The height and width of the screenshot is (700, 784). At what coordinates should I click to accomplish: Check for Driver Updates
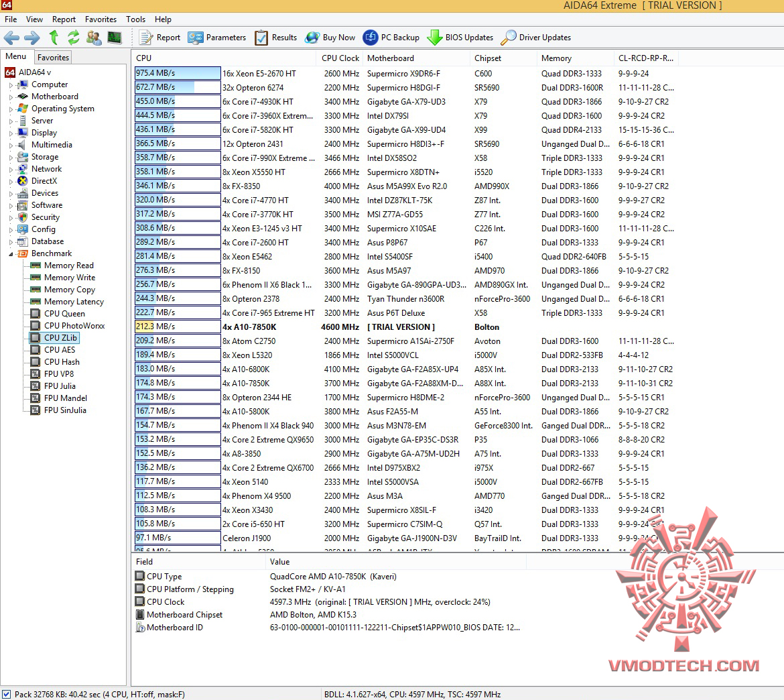[x=536, y=38]
